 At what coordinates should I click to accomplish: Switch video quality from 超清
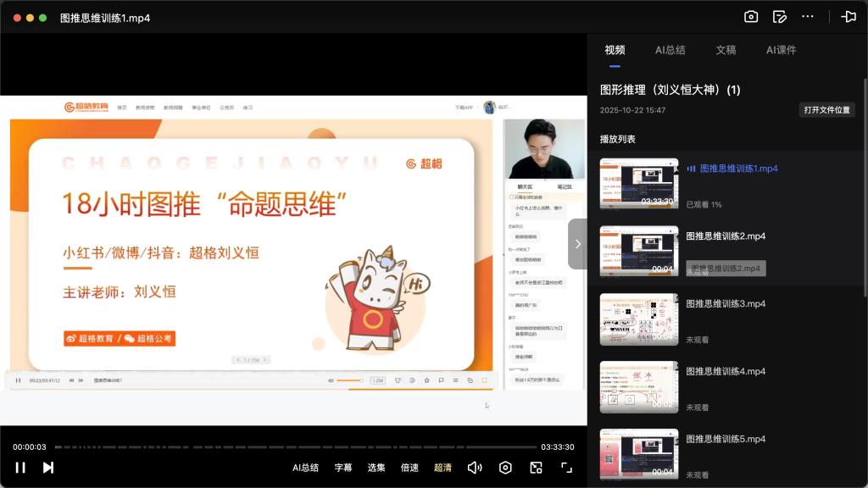[x=442, y=467]
